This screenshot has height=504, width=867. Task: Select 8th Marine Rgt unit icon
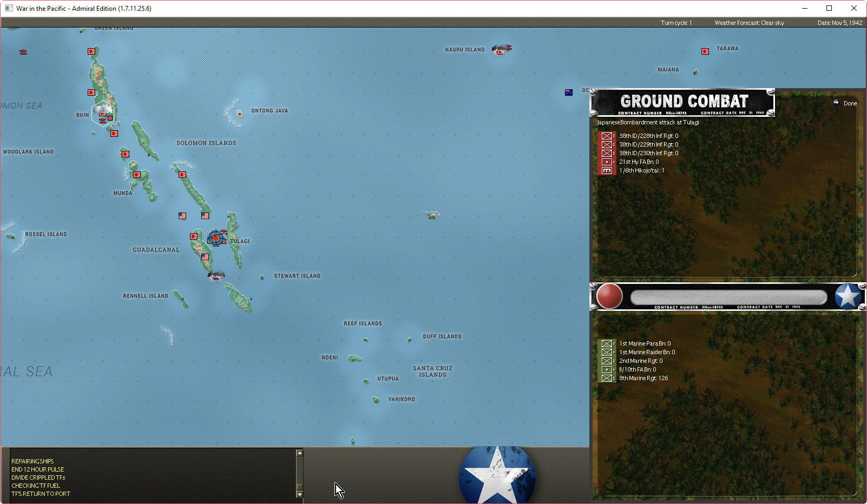pyautogui.click(x=607, y=378)
